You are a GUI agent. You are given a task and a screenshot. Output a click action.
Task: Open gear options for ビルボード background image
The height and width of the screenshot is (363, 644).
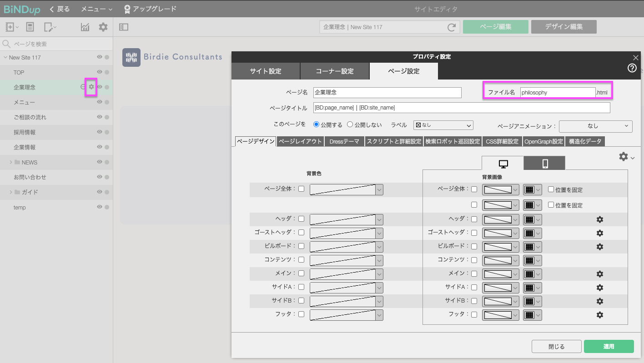pos(600,247)
